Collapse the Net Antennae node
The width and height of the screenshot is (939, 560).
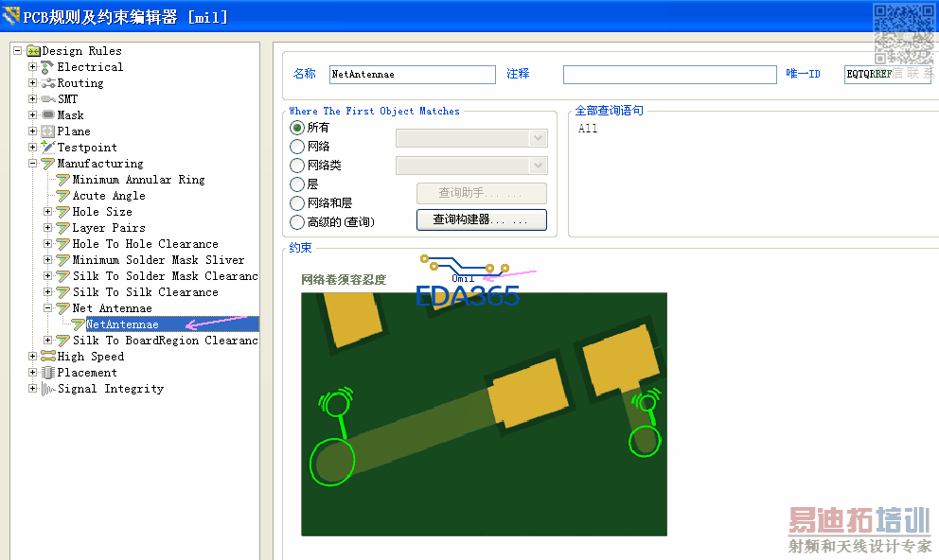[x=48, y=308]
